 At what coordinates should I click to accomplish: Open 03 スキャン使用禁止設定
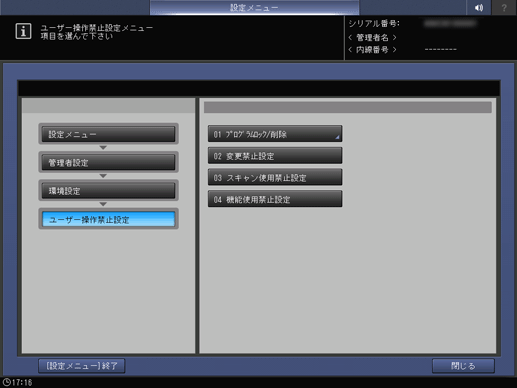275,177
